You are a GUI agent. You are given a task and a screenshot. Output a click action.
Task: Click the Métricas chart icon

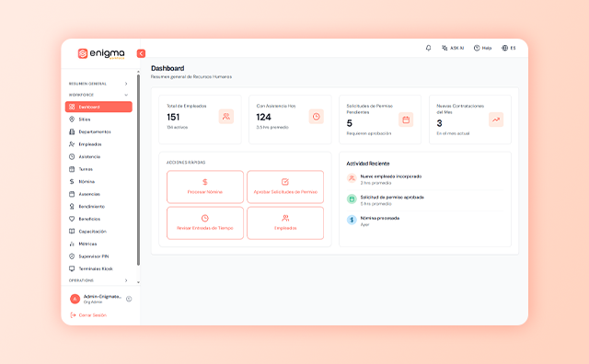[72, 244]
